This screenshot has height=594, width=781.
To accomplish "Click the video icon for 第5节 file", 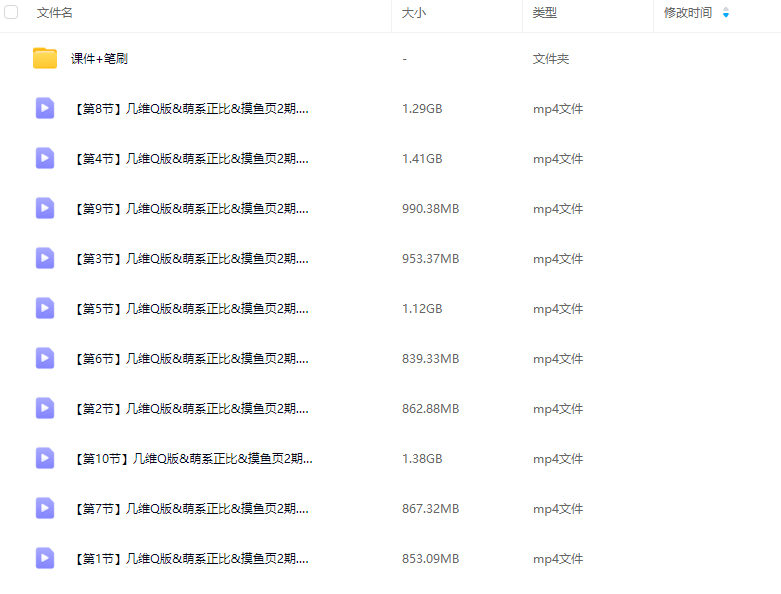I will (45, 308).
